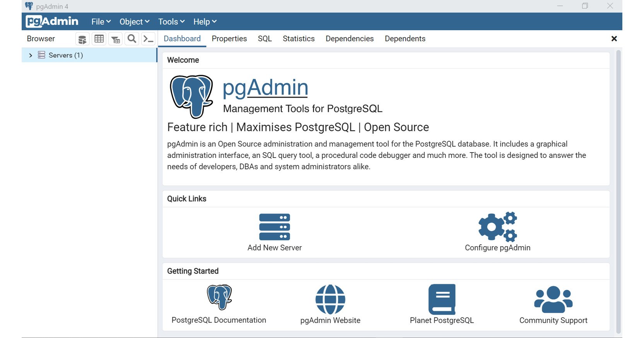Click the View Data table grid icon
This screenshot has width=644, height=338.
point(99,39)
